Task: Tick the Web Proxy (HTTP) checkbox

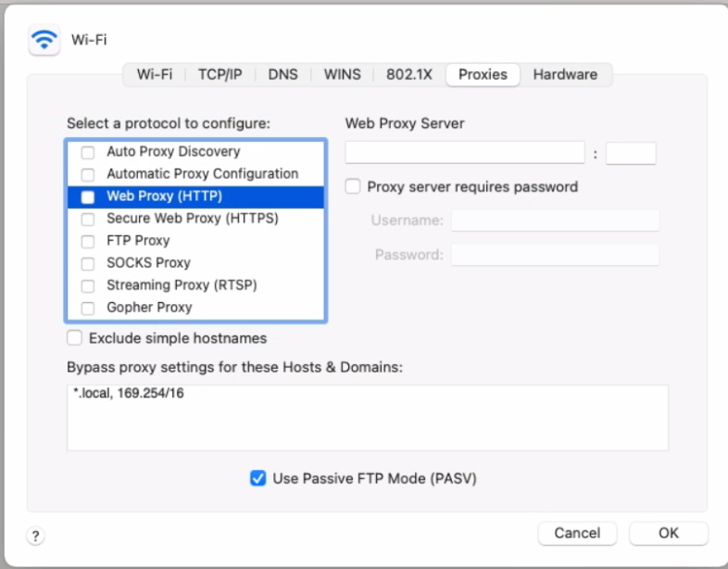Action: 88,197
